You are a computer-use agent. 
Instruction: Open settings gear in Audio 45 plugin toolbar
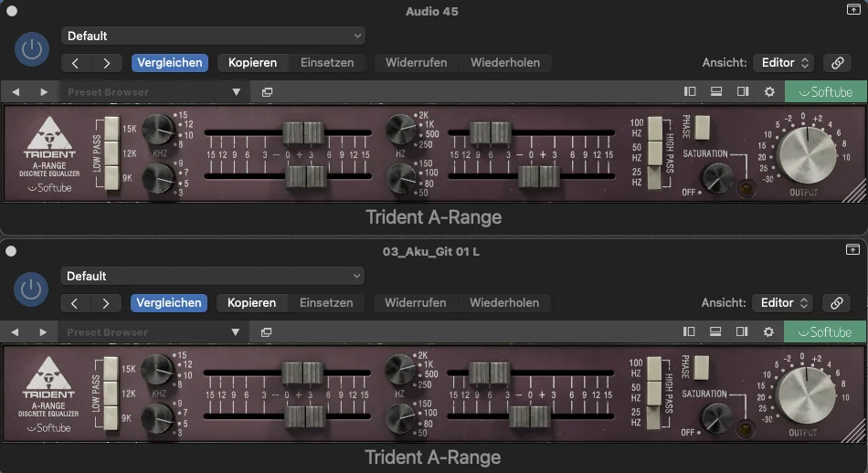pos(769,92)
